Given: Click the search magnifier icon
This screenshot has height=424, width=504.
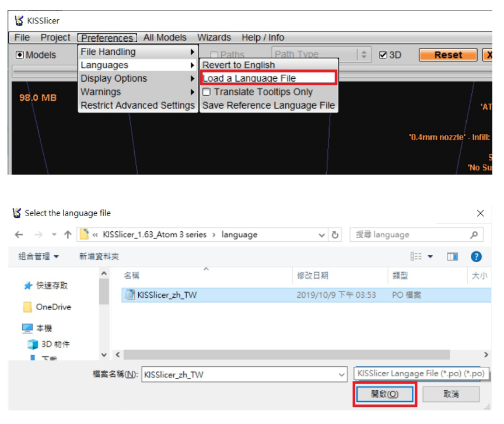Looking at the screenshot, I should tap(474, 235).
